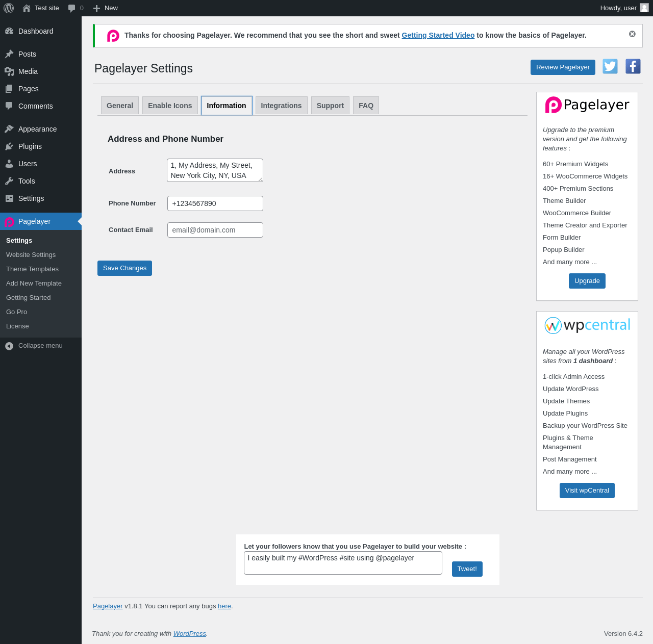This screenshot has width=653, height=644.
Task: Open Go Pro submenu item
Action: point(16,312)
